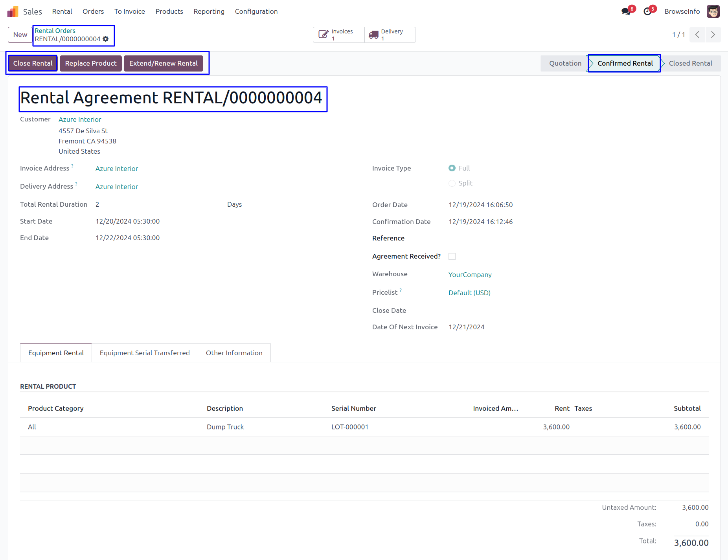
Task: Tick the Agreement Received checkbox
Action: [452, 256]
